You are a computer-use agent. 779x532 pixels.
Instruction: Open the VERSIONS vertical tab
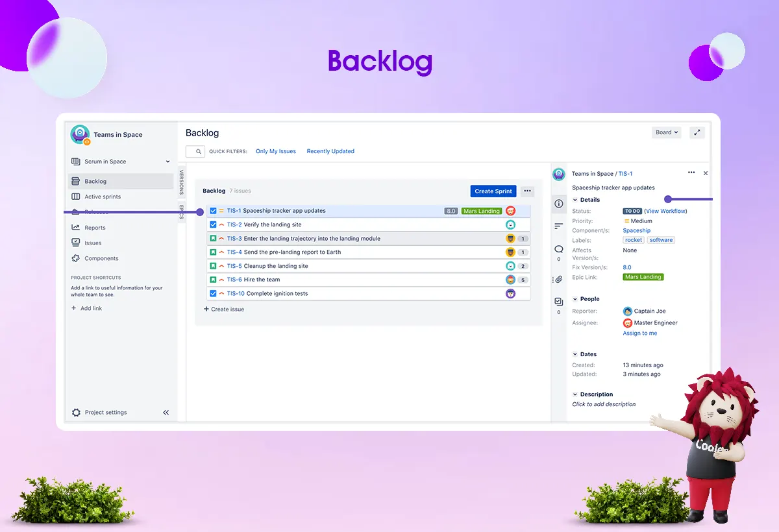pos(182,182)
